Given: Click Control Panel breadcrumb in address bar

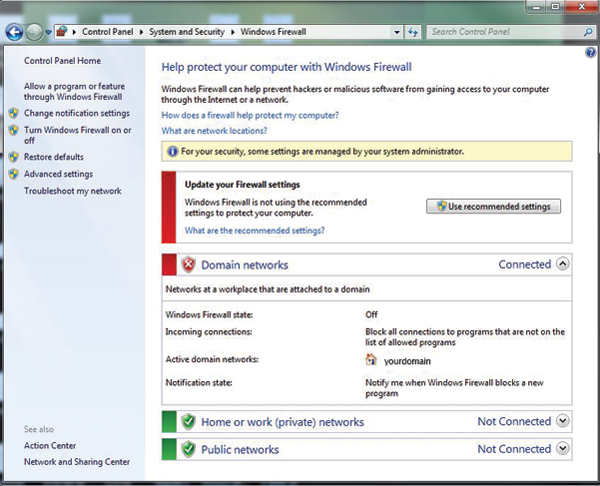Looking at the screenshot, I should coord(108,32).
